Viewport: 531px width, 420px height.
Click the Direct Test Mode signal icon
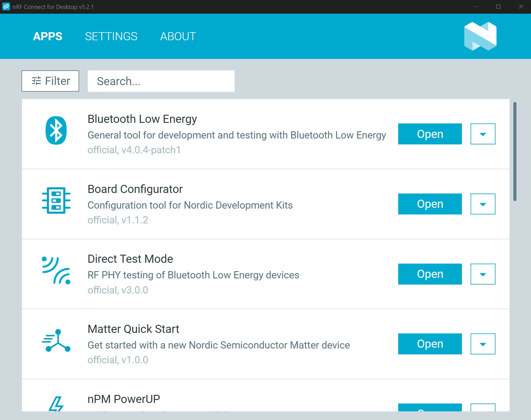[x=56, y=270]
